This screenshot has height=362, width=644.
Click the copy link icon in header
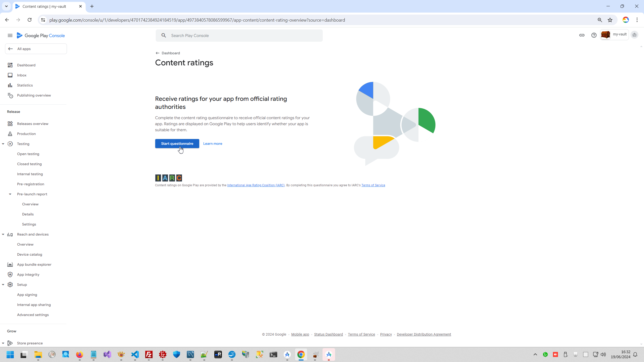582,35
